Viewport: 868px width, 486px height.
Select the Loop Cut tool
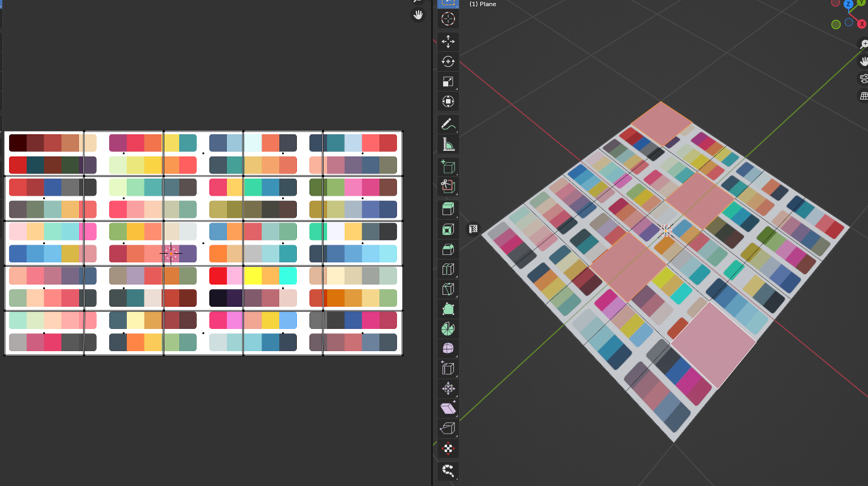pyautogui.click(x=448, y=269)
